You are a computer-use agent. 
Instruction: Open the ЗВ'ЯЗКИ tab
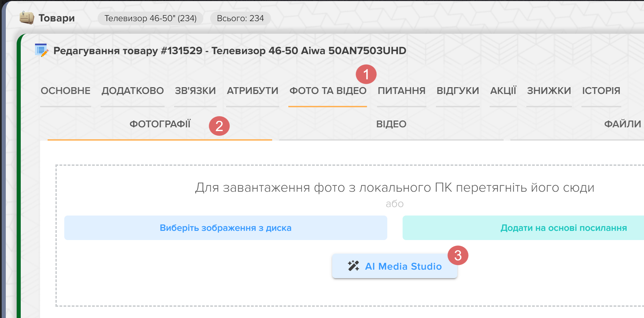[x=196, y=91]
